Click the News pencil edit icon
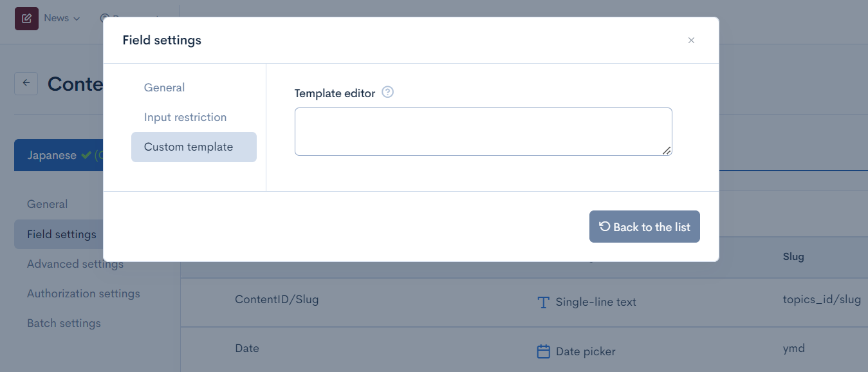This screenshot has width=868, height=372. click(x=26, y=18)
